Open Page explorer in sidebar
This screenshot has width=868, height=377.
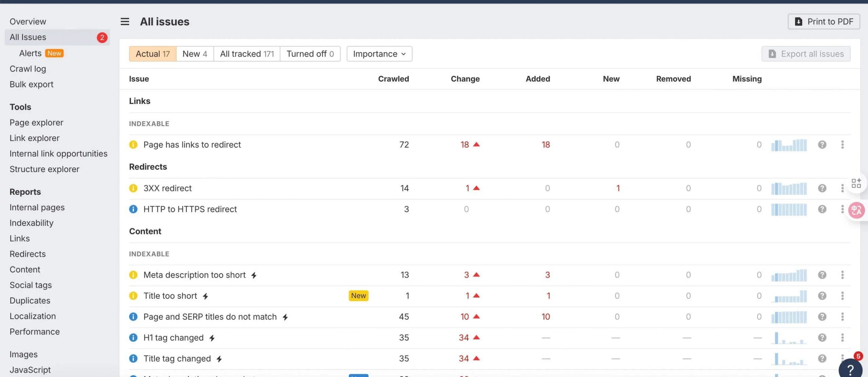click(x=36, y=123)
